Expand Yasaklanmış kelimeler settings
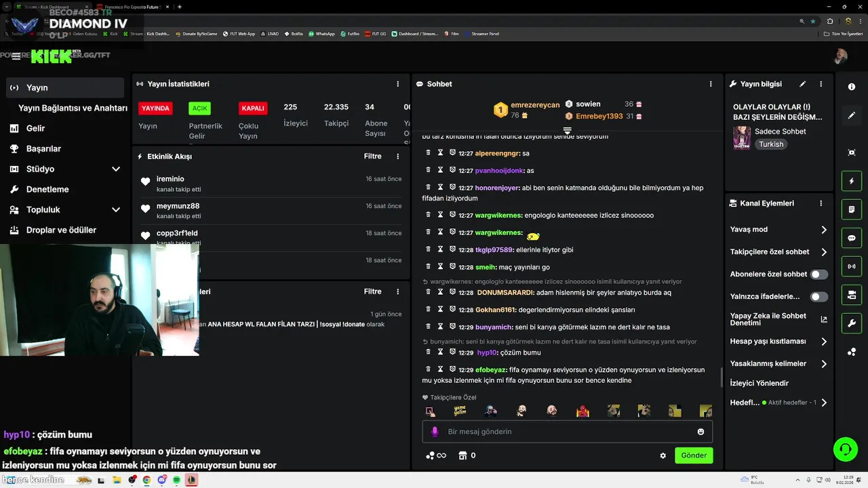The height and width of the screenshot is (488, 868). coord(824,364)
